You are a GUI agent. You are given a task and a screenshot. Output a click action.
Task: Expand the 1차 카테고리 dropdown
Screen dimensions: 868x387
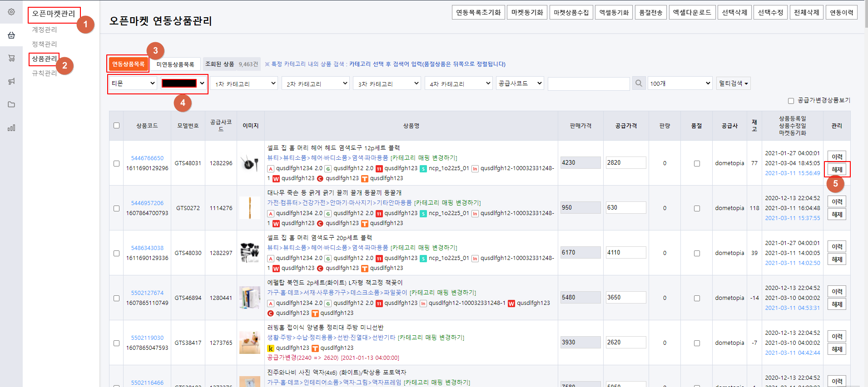[245, 83]
